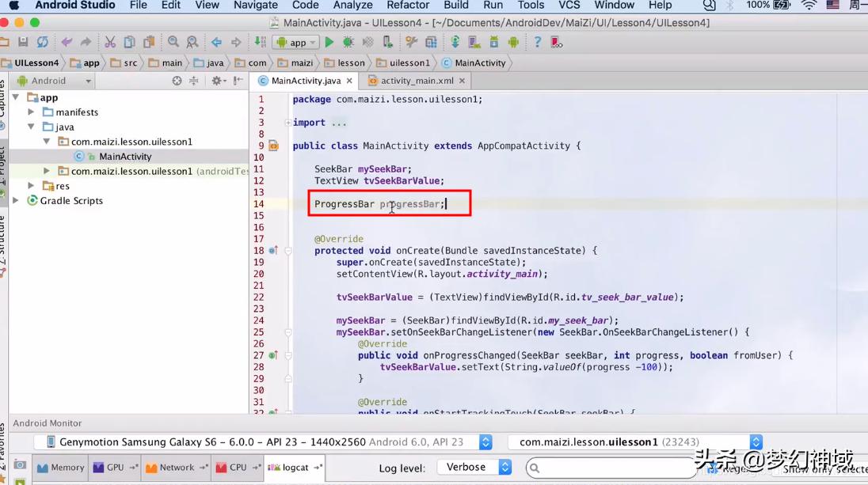Open the Refactor menu

408,6
